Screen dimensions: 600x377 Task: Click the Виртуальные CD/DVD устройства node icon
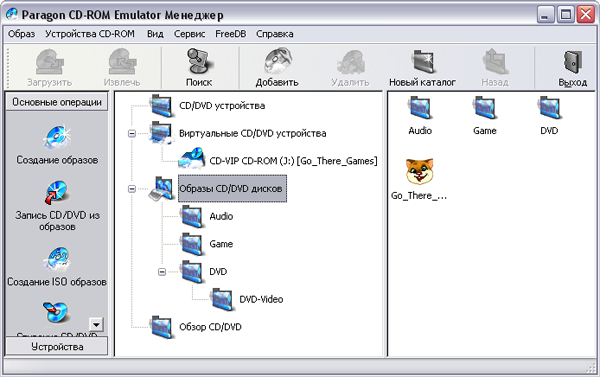[x=162, y=133]
